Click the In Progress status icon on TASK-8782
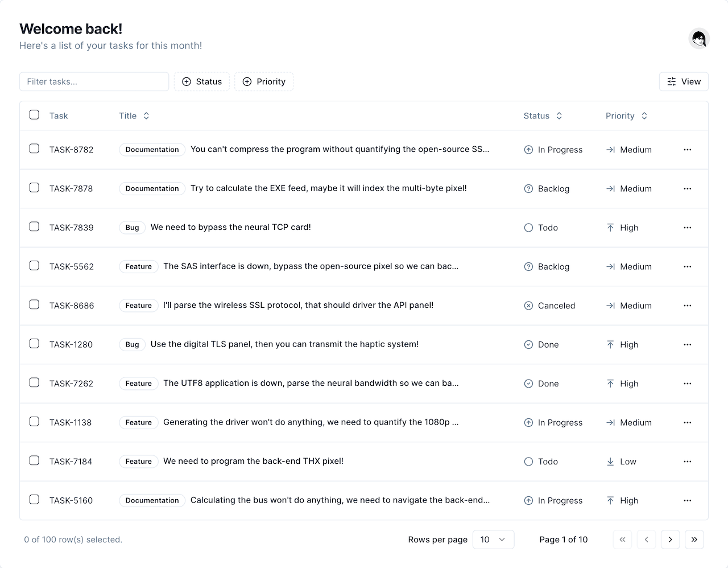 point(528,150)
